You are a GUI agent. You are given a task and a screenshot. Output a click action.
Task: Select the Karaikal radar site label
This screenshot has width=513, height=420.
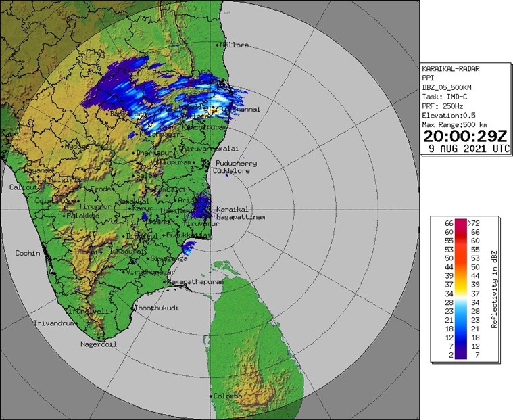[233, 210]
